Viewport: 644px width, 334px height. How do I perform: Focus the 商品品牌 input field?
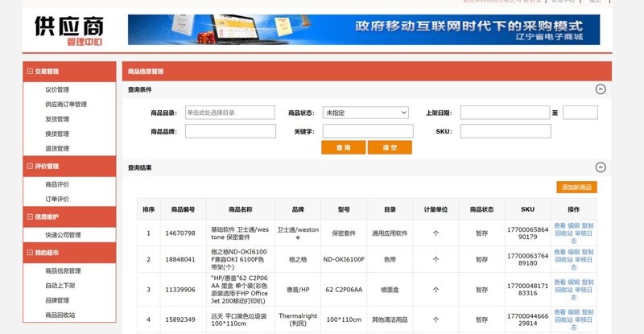pos(230,131)
